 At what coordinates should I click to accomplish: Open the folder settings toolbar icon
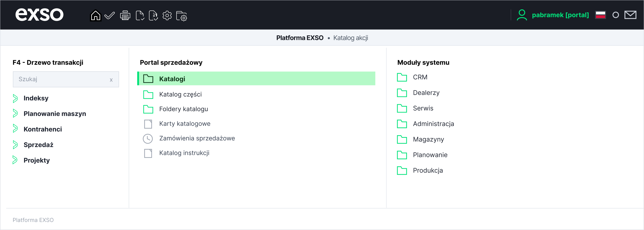pyautogui.click(x=182, y=16)
